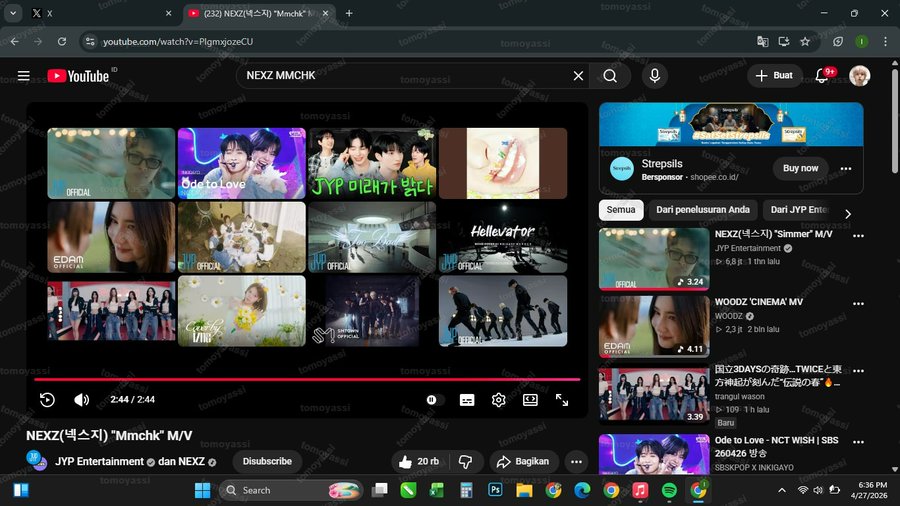Viewport: 900px width, 506px height.
Task: Go back in browser history
Action: click(15, 41)
